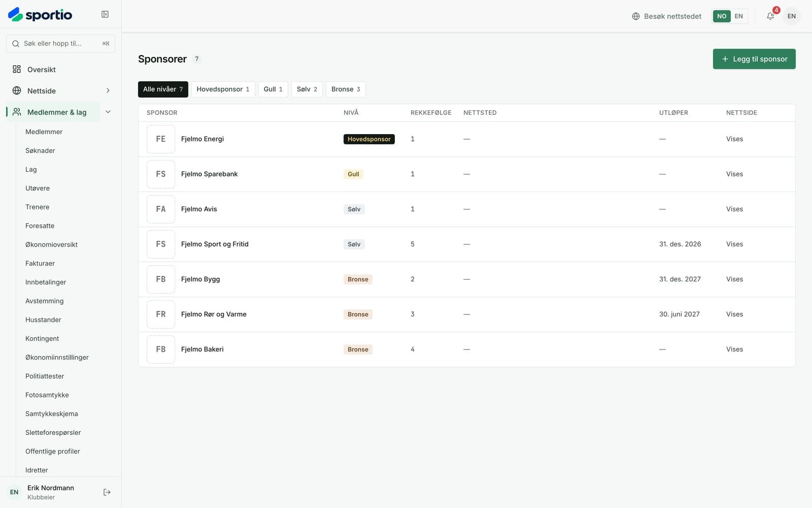Open the EN user avatar top right
The width and height of the screenshot is (812, 508).
[792, 16]
